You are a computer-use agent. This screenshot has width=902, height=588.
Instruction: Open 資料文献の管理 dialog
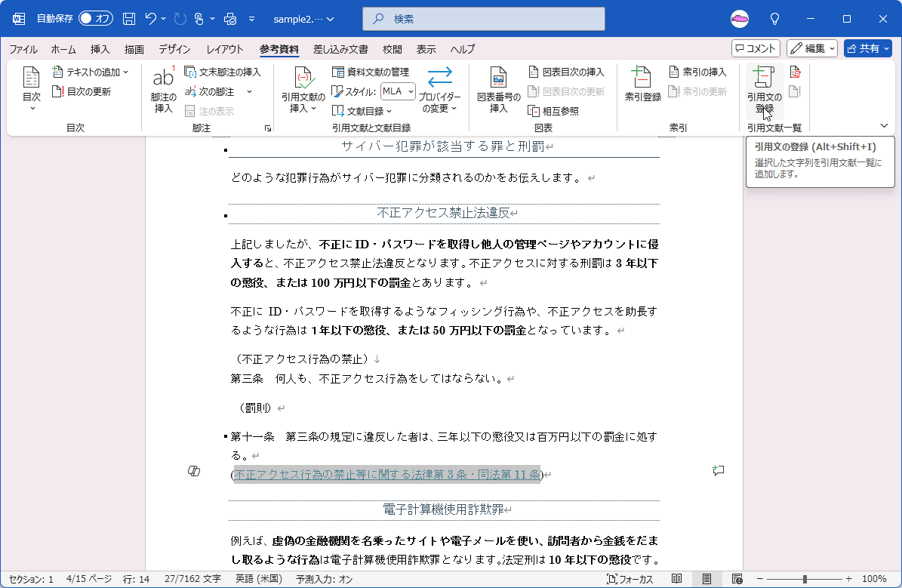point(371,72)
